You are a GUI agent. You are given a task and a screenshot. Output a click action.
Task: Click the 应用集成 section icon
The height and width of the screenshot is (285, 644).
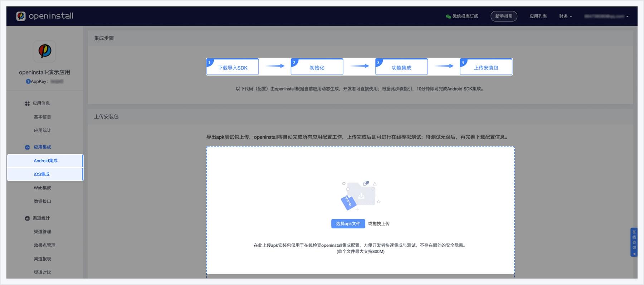click(x=27, y=147)
